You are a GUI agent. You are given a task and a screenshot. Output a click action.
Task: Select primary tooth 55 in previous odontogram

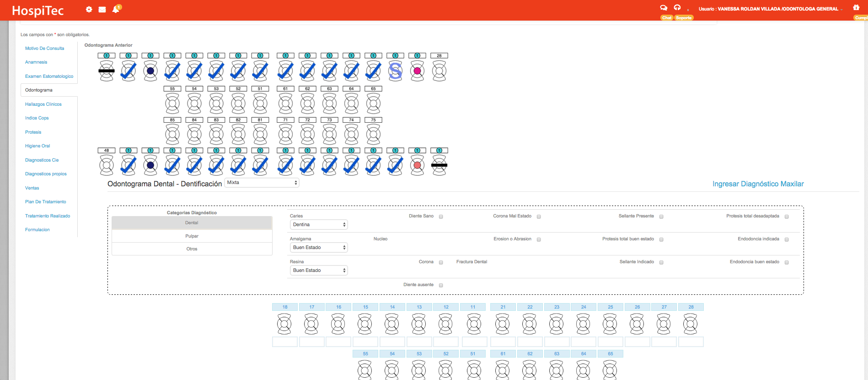point(172,103)
